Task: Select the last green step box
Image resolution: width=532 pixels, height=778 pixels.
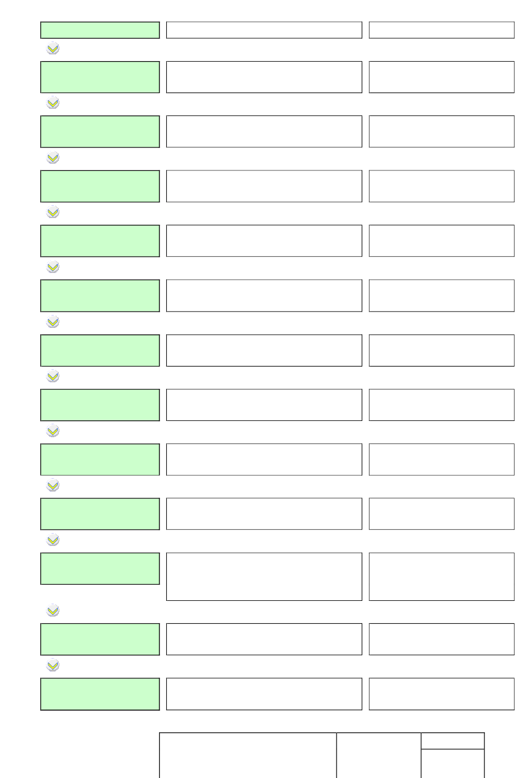Action: click(x=100, y=694)
